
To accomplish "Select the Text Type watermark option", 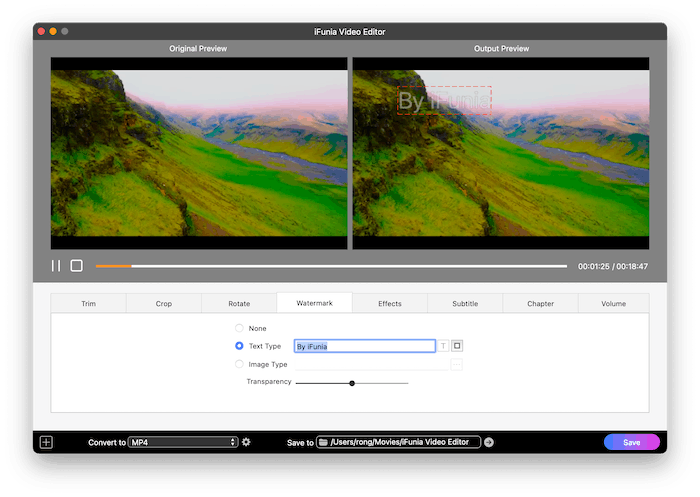I will tap(239, 346).
